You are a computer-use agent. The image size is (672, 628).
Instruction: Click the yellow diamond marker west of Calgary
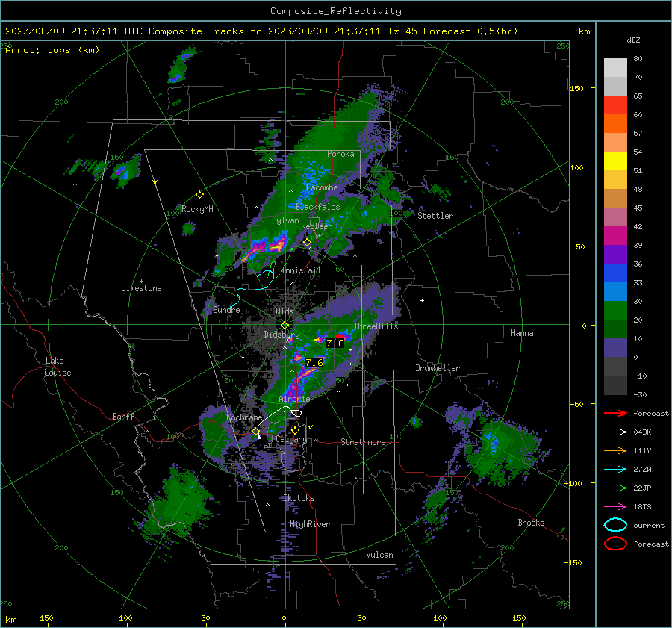(256, 432)
